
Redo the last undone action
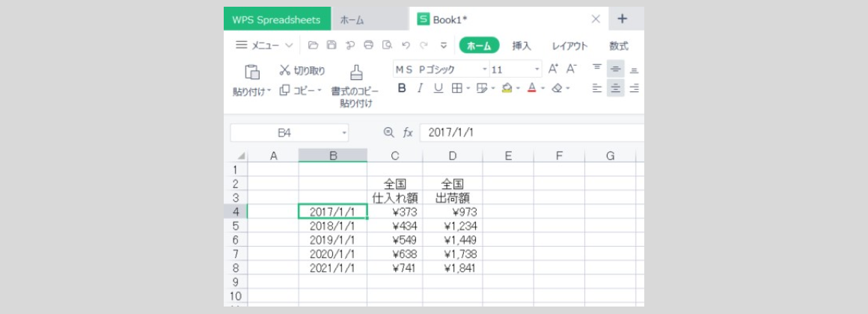(424, 46)
